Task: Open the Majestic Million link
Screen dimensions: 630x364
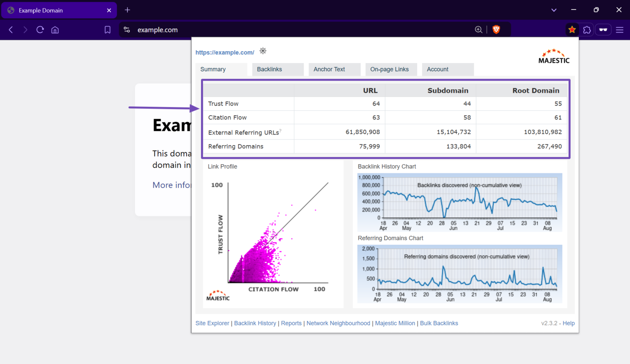Action: [395, 323]
